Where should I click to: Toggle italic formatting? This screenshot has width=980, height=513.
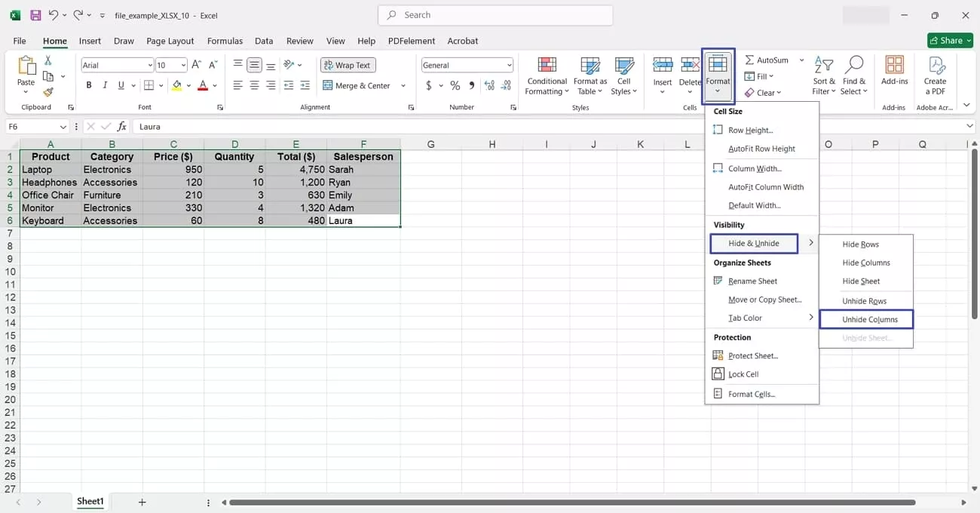tap(106, 84)
